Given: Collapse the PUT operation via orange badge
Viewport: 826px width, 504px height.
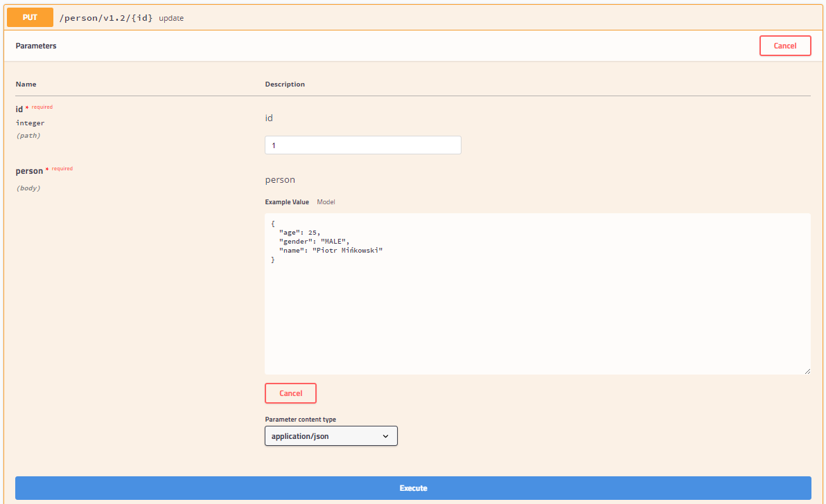Looking at the screenshot, I should pyautogui.click(x=30, y=17).
